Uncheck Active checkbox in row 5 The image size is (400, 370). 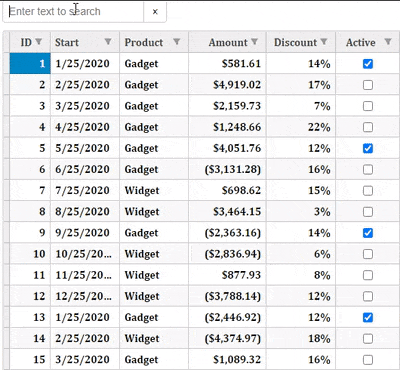[x=368, y=148]
